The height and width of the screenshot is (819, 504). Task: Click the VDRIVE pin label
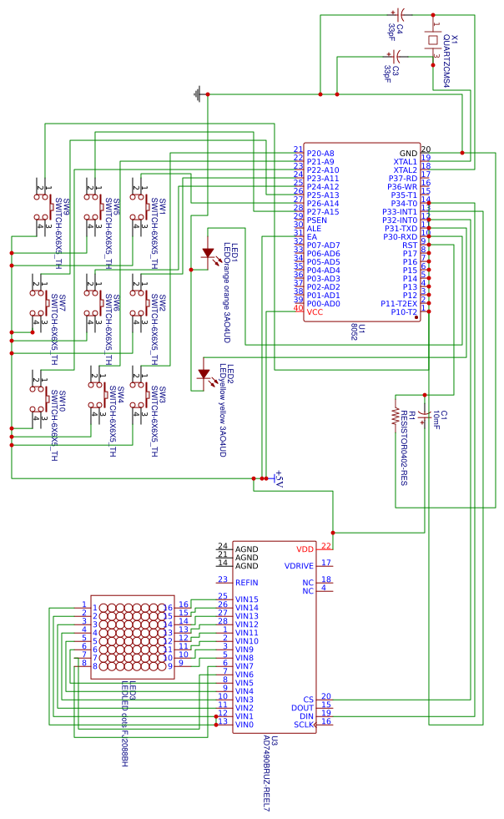(300, 566)
